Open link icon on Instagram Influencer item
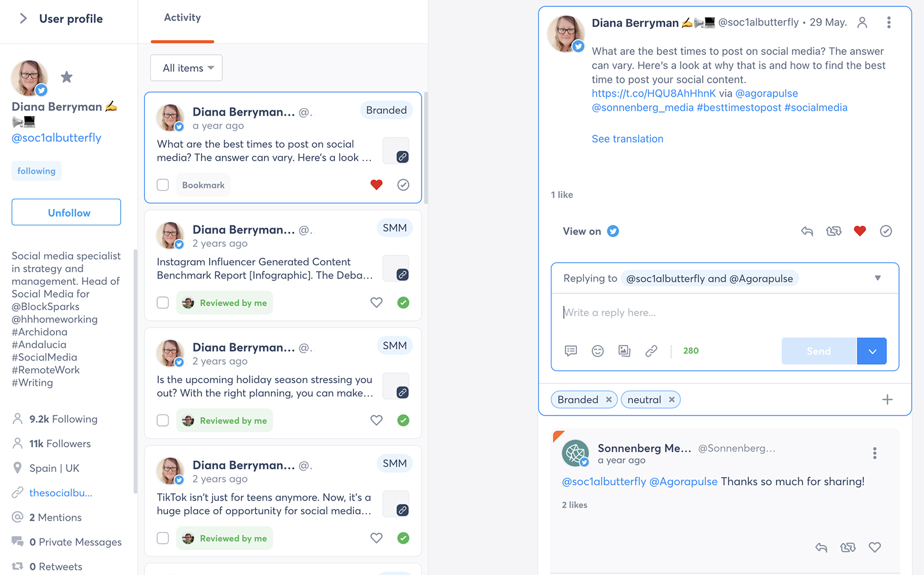This screenshot has width=924, height=575. [x=403, y=274]
